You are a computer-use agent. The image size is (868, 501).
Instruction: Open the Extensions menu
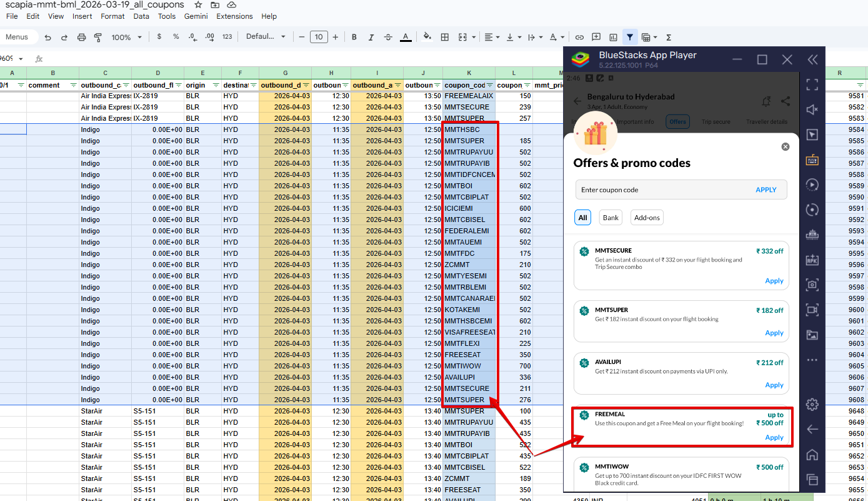(234, 16)
